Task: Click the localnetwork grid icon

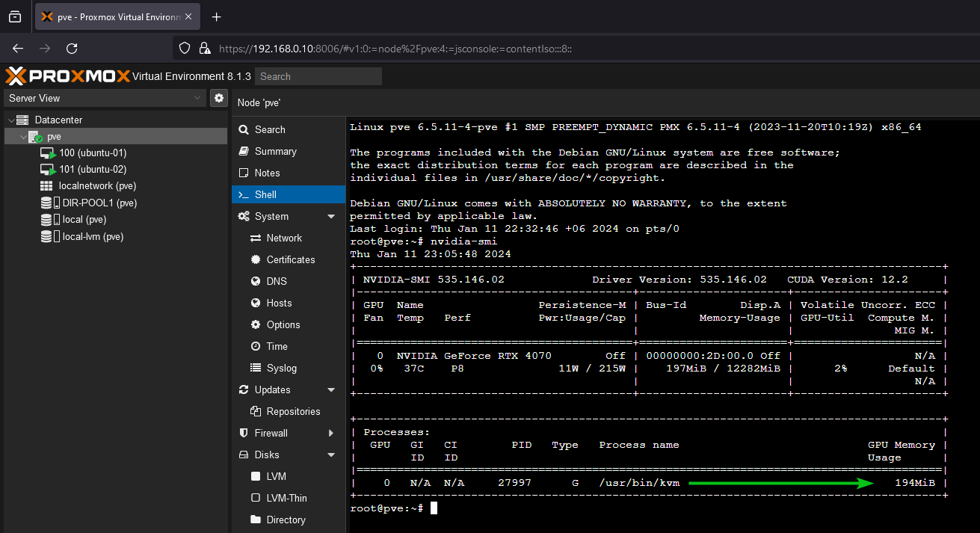Action: (46, 186)
